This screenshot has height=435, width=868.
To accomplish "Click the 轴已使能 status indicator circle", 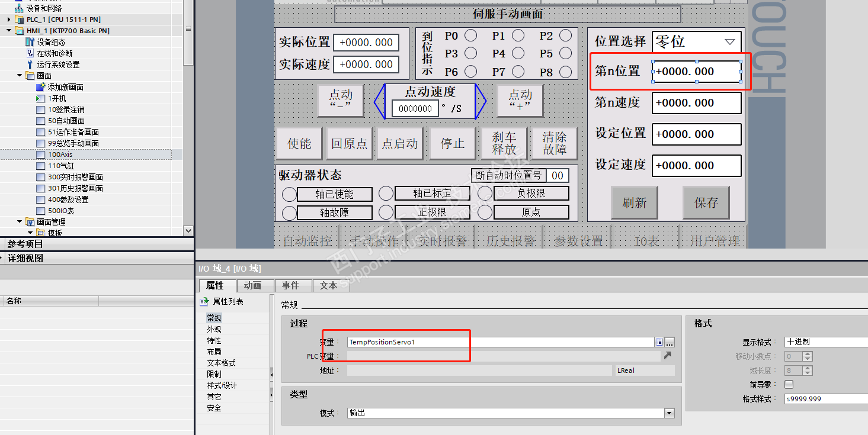I will [x=289, y=194].
